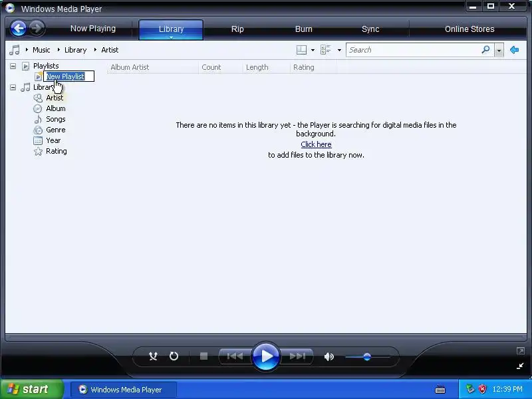Click Music in the breadcrumb

pyautogui.click(x=41, y=50)
